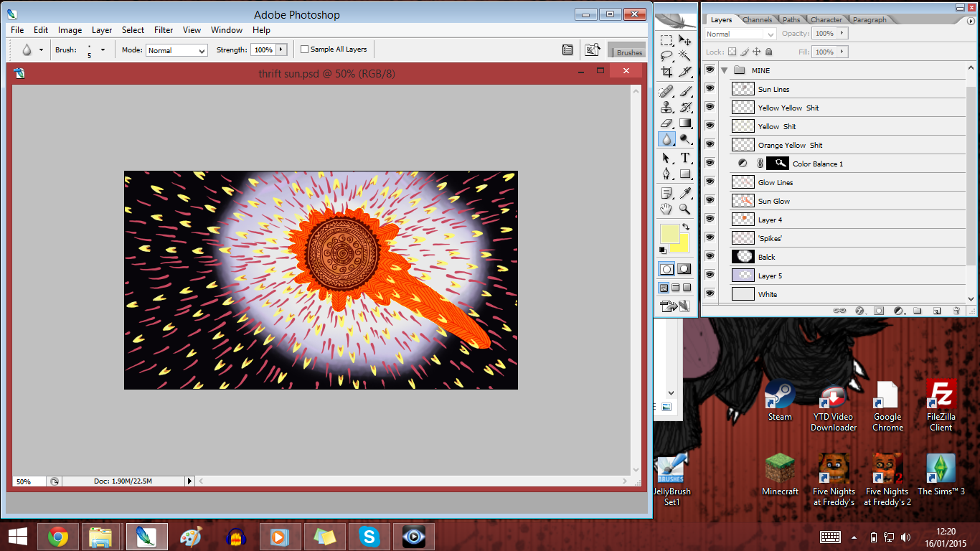Image resolution: width=980 pixels, height=551 pixels.
Task: Open the Create new layer icon
Action: click(x=937, y=310)
